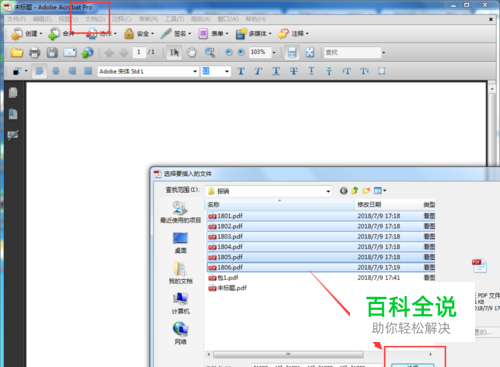Go to previous page arrow
Screen dimensions: 500x367
click(109, 53)
